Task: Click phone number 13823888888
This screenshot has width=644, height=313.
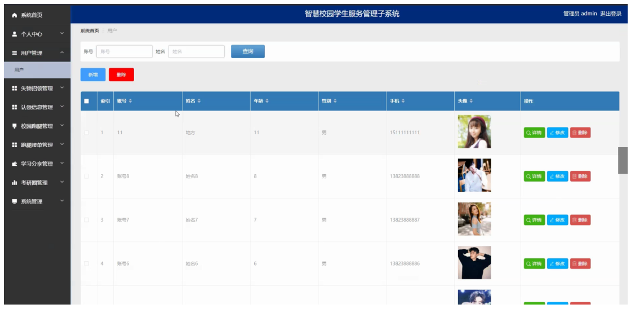Action: click(405, 177)
